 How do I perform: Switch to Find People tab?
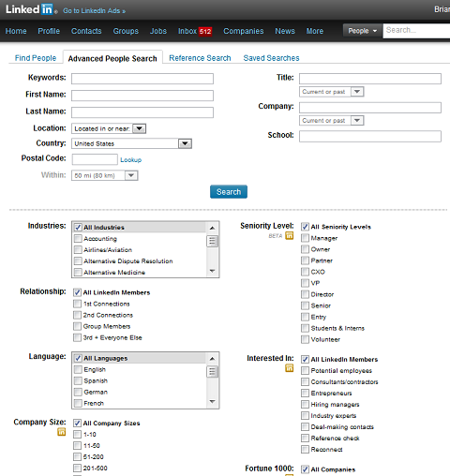click(x=36, y=58)
